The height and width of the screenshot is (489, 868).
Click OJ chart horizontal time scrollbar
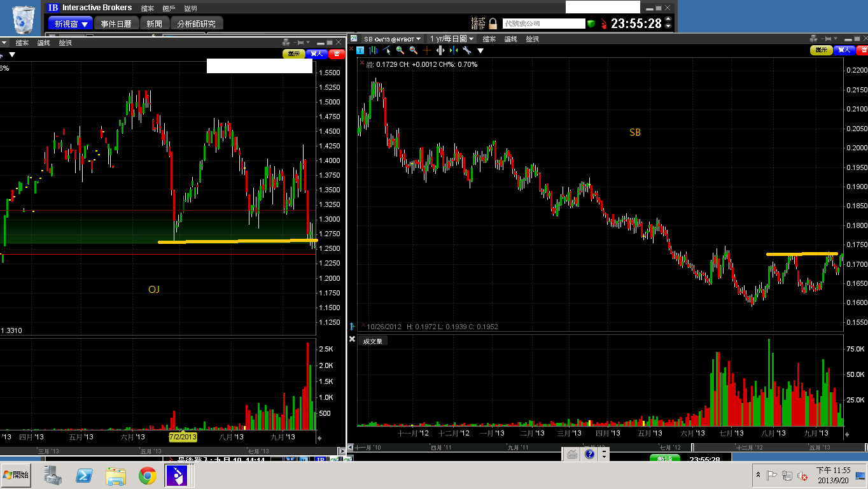(169, 451)
